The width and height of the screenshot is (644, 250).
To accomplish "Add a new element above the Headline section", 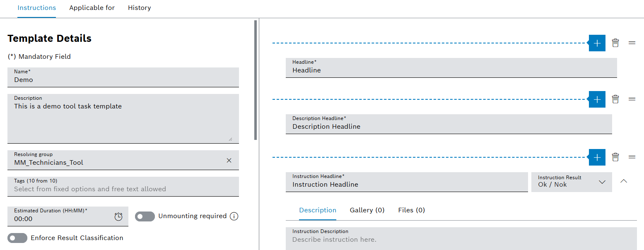I will pyautogui.click(x=596, y=43).
